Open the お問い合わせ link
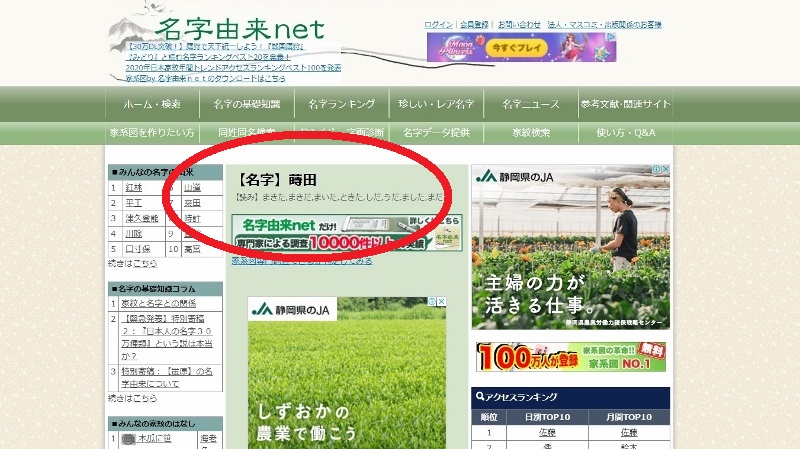 tap(519, 24)
